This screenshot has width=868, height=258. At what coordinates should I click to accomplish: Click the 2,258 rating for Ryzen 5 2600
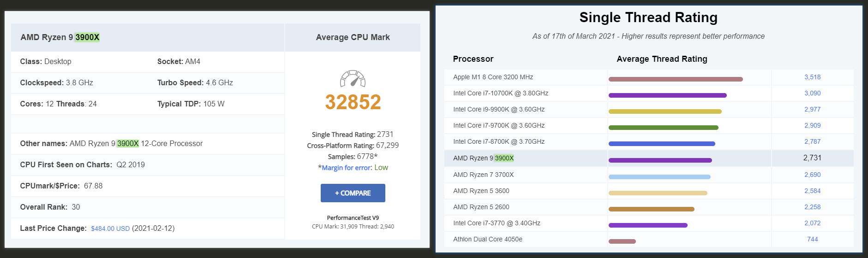812,207
